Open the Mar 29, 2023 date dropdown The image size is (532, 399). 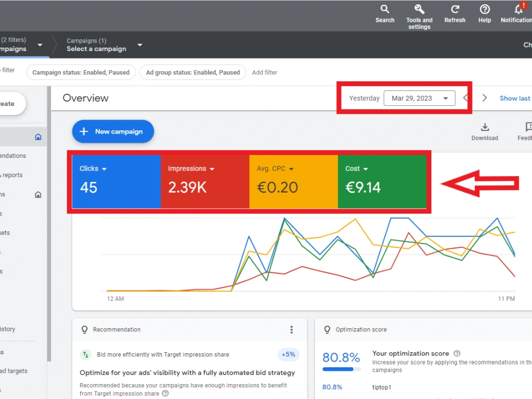pos(419,98)
